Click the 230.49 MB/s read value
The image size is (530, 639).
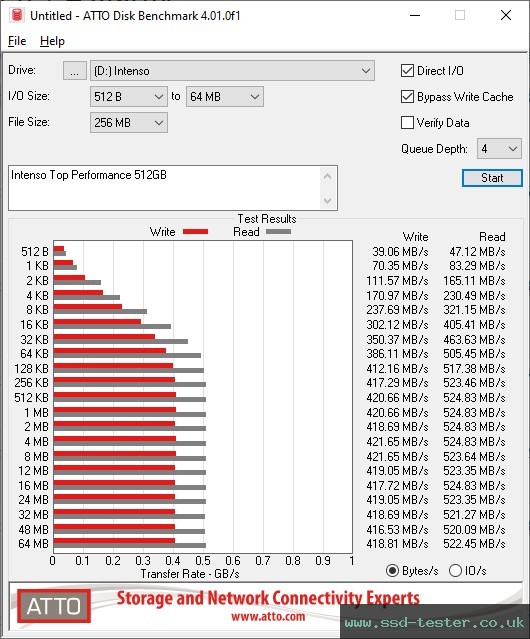pyautogui.click(x=474, y=295)
